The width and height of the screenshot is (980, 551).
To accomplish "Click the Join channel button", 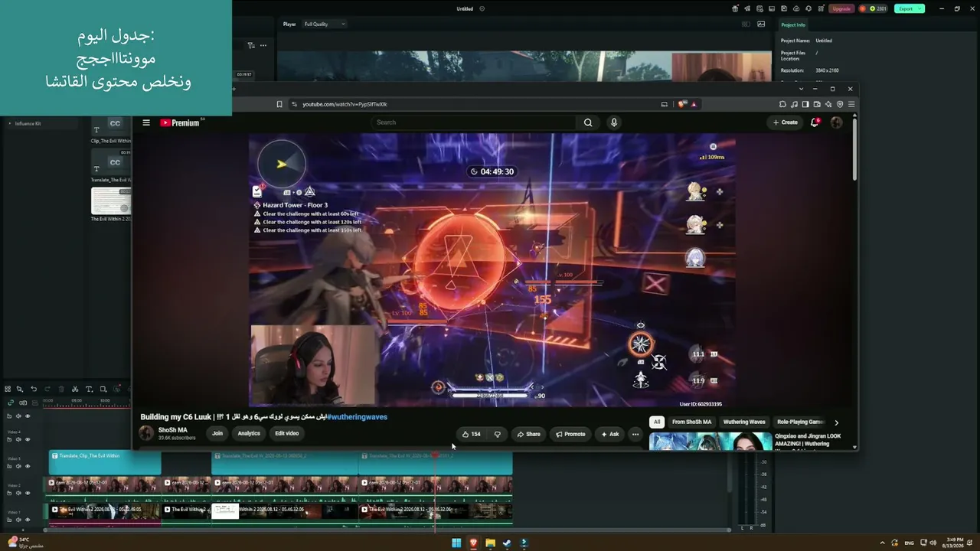I will tap(217, 433).
